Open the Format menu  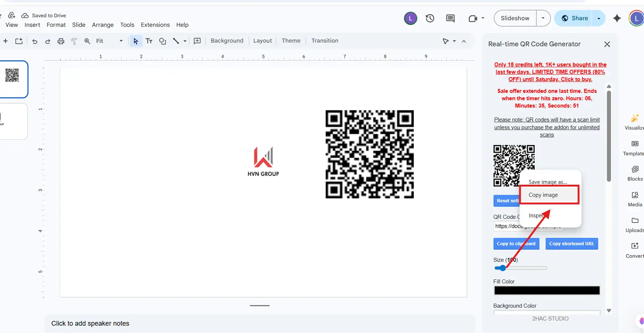tap(56, 25)
